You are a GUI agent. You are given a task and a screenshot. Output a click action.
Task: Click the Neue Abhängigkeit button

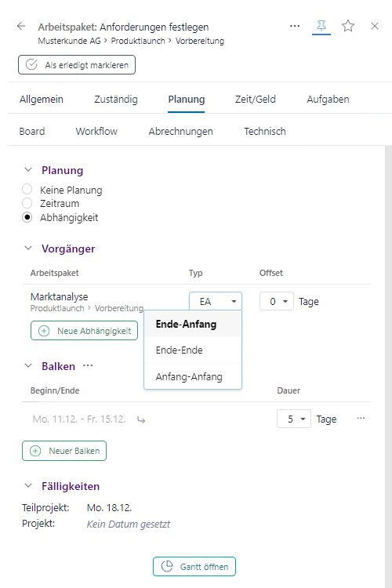[x=84, y=331]
